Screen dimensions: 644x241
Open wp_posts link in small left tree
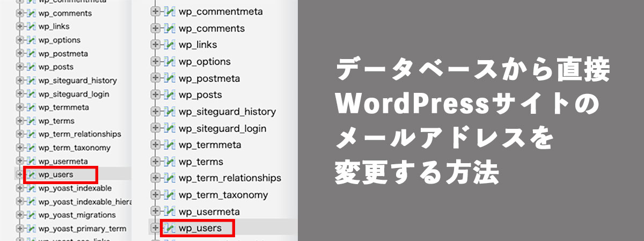[x=56, y=67]
